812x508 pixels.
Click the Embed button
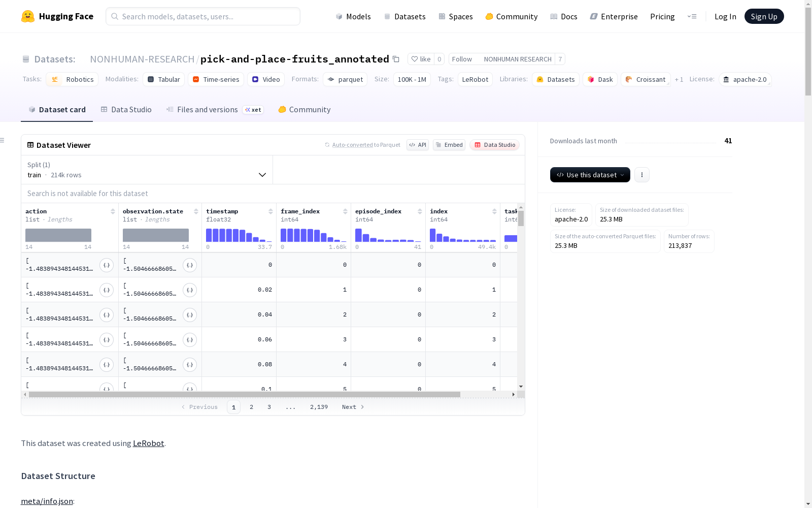pyautogui.click(x=449, y=145)
